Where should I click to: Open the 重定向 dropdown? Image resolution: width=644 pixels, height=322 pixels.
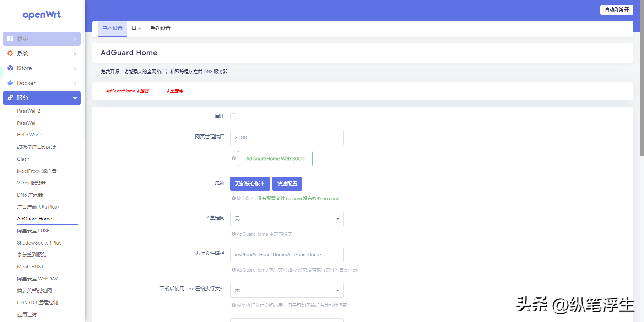point(287,219)
